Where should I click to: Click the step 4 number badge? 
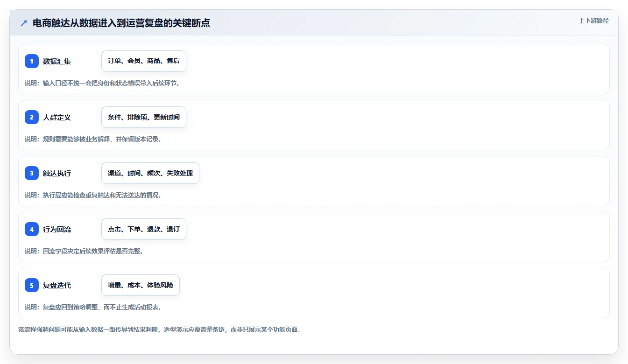pos(32,229)
